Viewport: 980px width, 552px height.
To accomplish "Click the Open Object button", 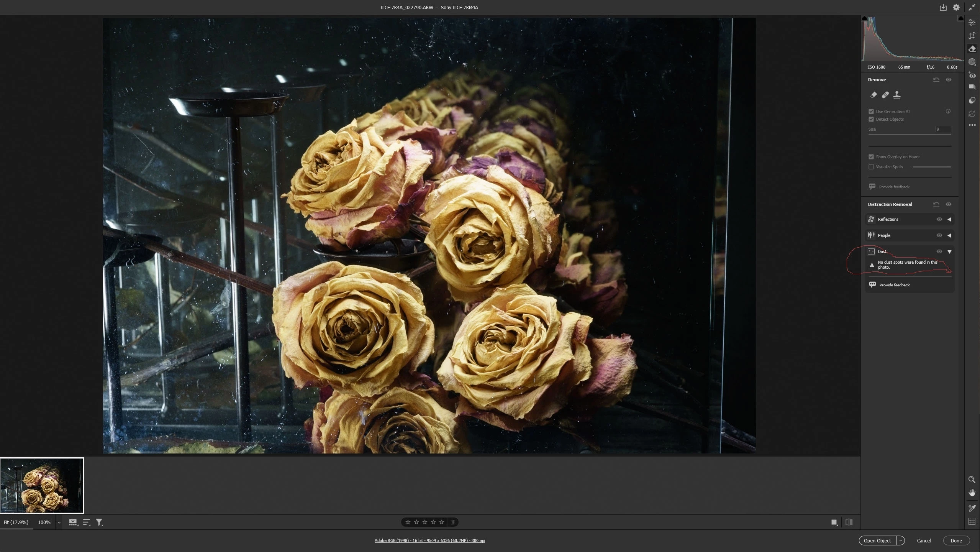I will 877,540.
